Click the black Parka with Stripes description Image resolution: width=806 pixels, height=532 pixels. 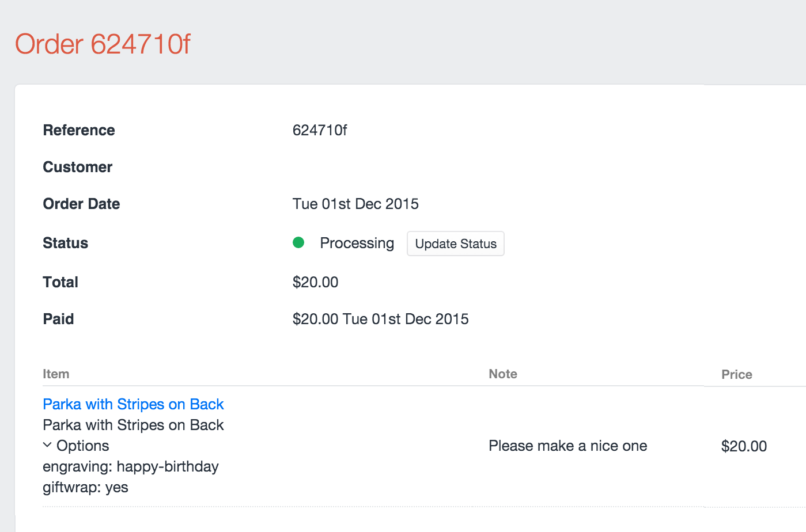tap(133, 425)
